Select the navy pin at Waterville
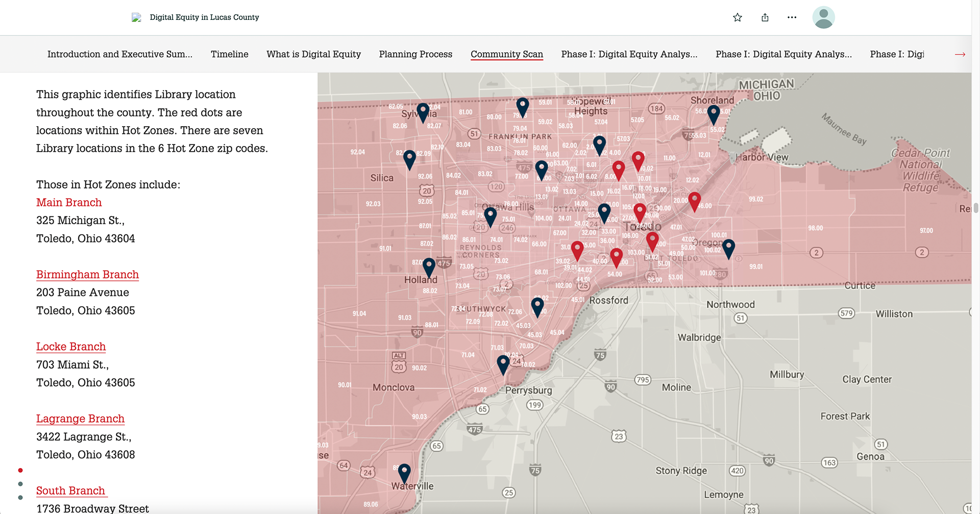 404,474
